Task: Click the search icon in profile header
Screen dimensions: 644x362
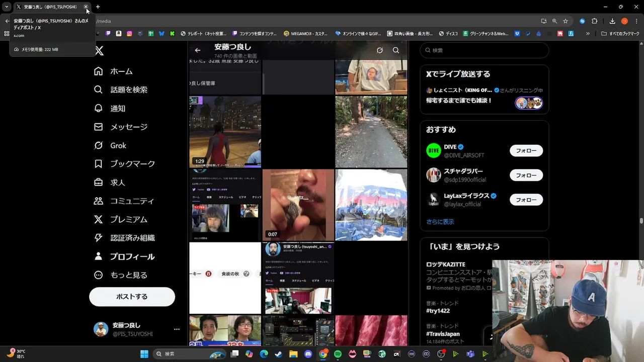Action: 396,50
